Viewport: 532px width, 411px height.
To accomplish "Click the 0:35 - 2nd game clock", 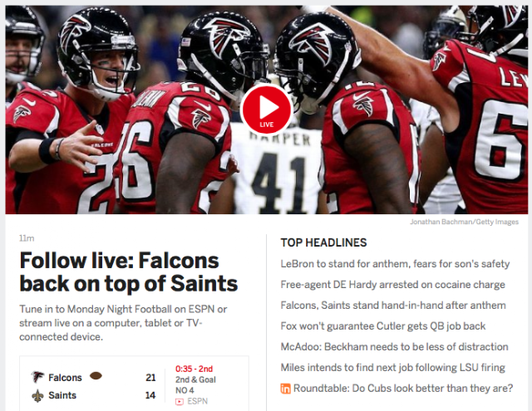I will pyautogui.click(x=194, y=369).
